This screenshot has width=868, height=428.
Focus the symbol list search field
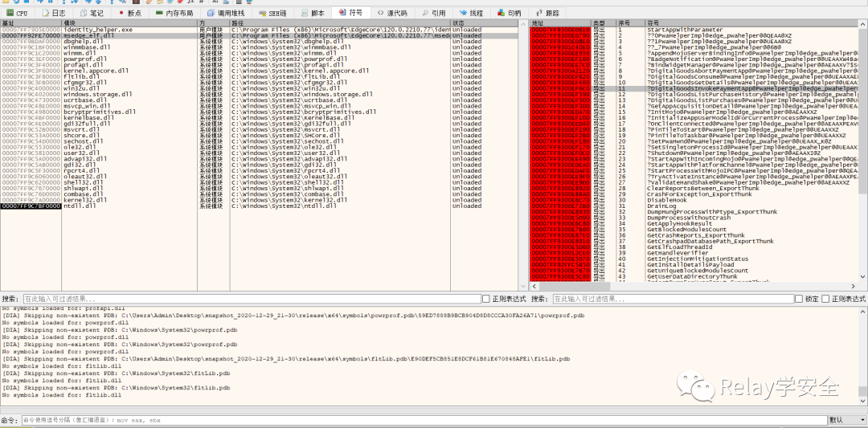coord(672,299)
